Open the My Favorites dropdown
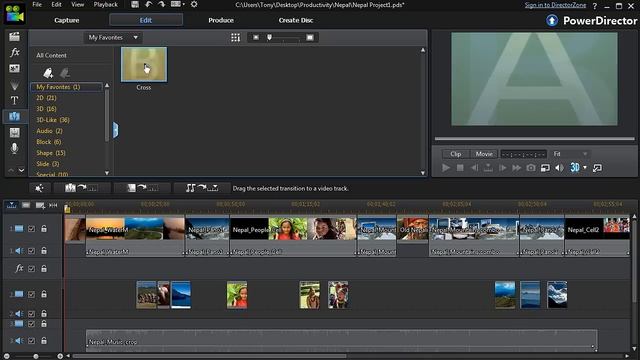The height and width of the screenshot is (360, 640). point(113,38)
